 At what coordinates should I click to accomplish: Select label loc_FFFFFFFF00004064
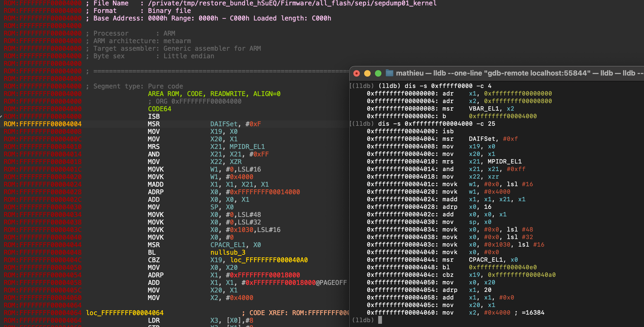click(124, 313)
